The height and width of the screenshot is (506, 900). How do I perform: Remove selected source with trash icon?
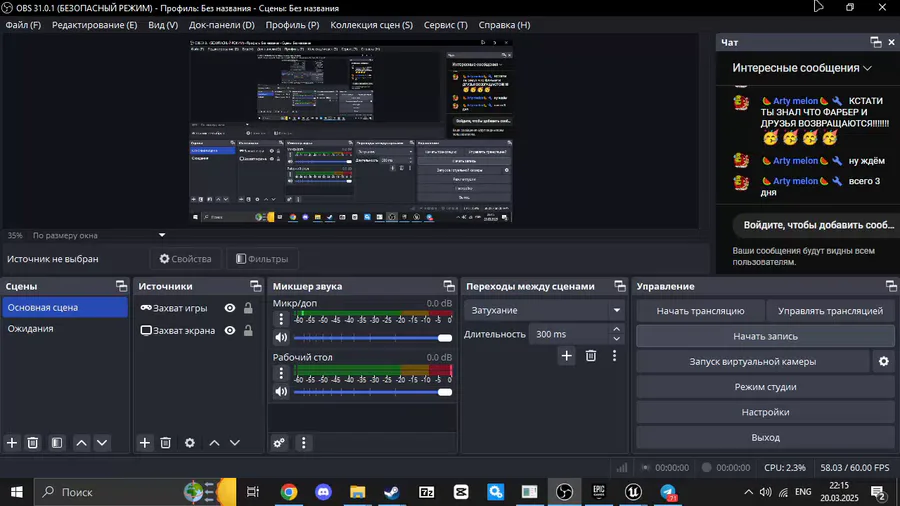pos(165,443)
